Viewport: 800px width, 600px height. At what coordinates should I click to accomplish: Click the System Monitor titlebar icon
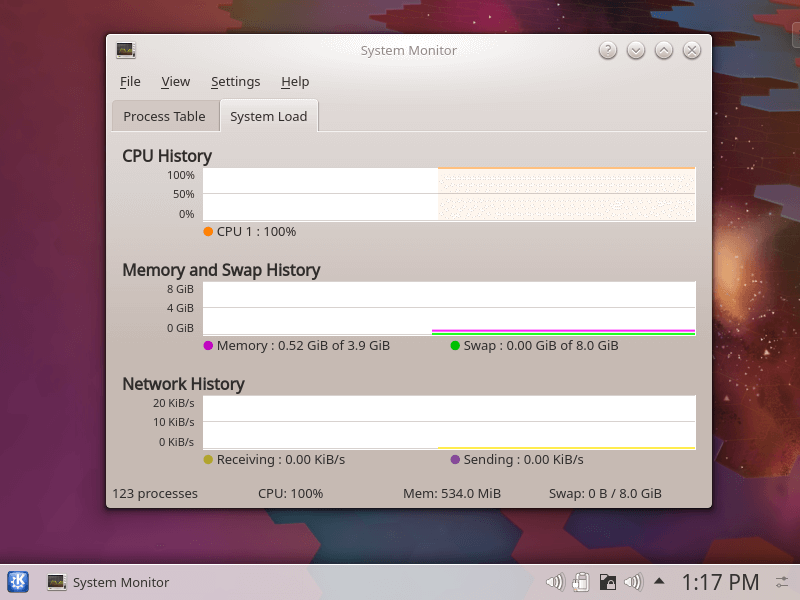click(x=125, y=49)
